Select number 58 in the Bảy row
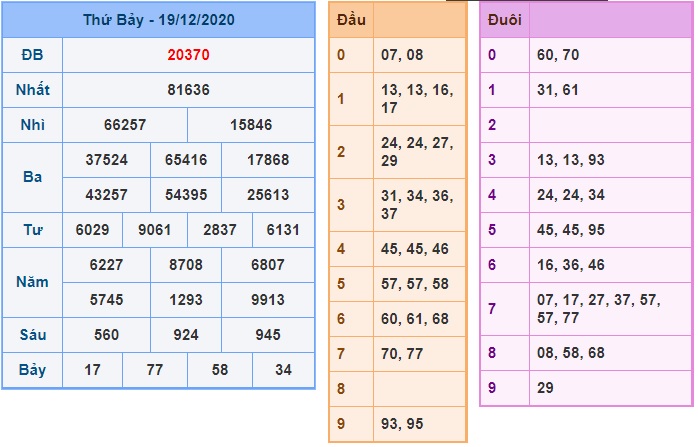The height and width of the screenshot is (447, 698). click(220, 370)
